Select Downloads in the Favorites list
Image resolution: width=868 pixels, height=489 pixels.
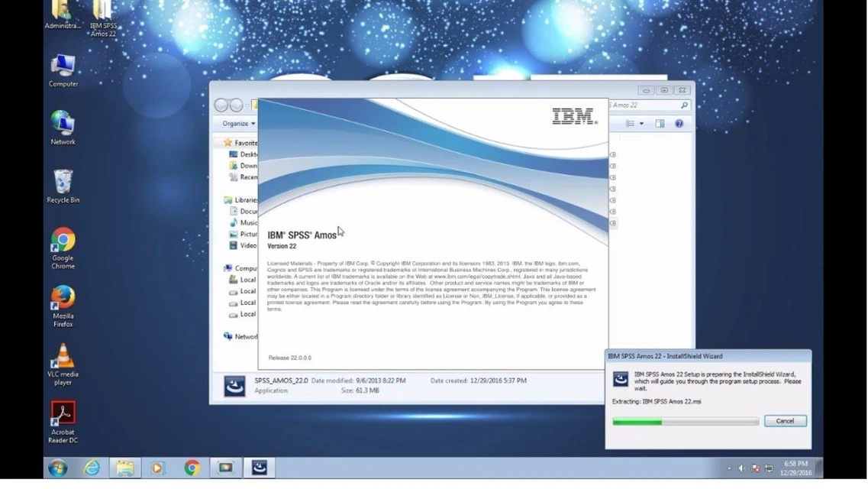[x=244, y=166]
